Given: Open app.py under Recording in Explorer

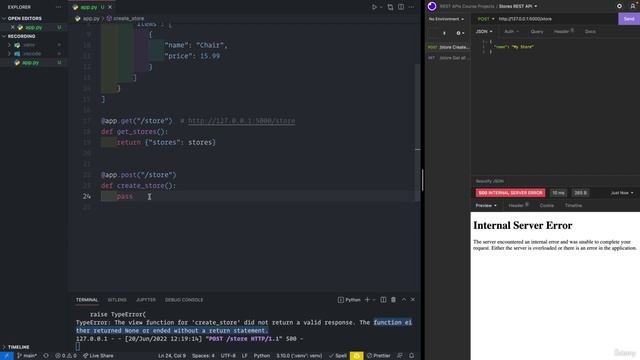Looking at the screenshot, I should tap(31, 63).
